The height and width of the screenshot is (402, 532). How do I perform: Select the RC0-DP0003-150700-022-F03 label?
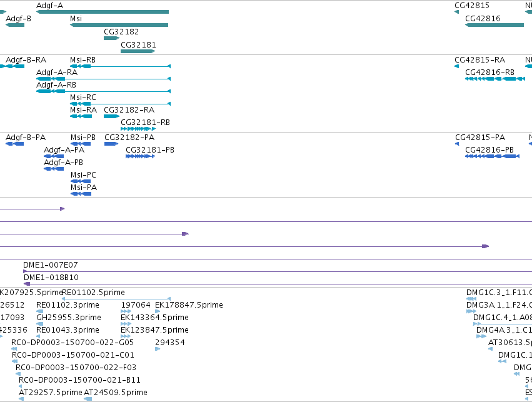click(76, 368)
